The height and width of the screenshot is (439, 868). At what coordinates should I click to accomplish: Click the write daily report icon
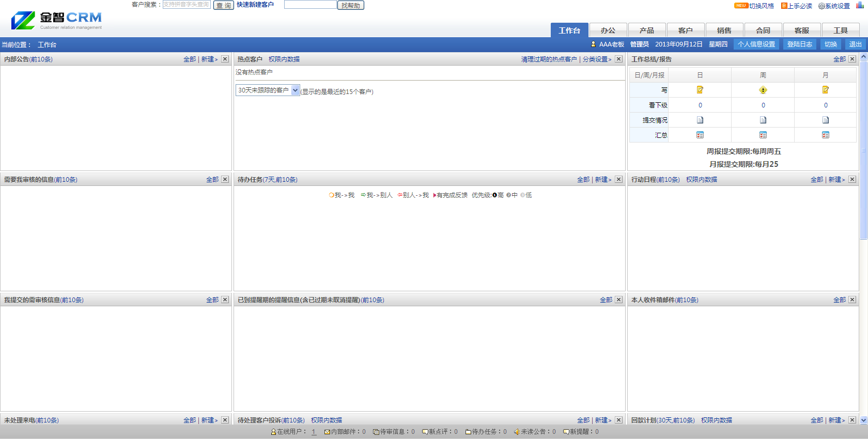pyautogui.click(x=700, y=90)
